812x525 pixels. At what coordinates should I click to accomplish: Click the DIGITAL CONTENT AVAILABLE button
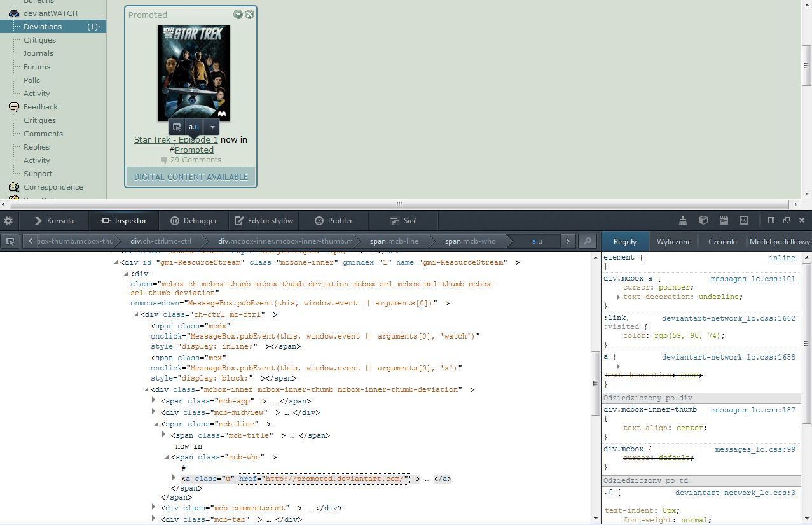[x=190, y=176]
